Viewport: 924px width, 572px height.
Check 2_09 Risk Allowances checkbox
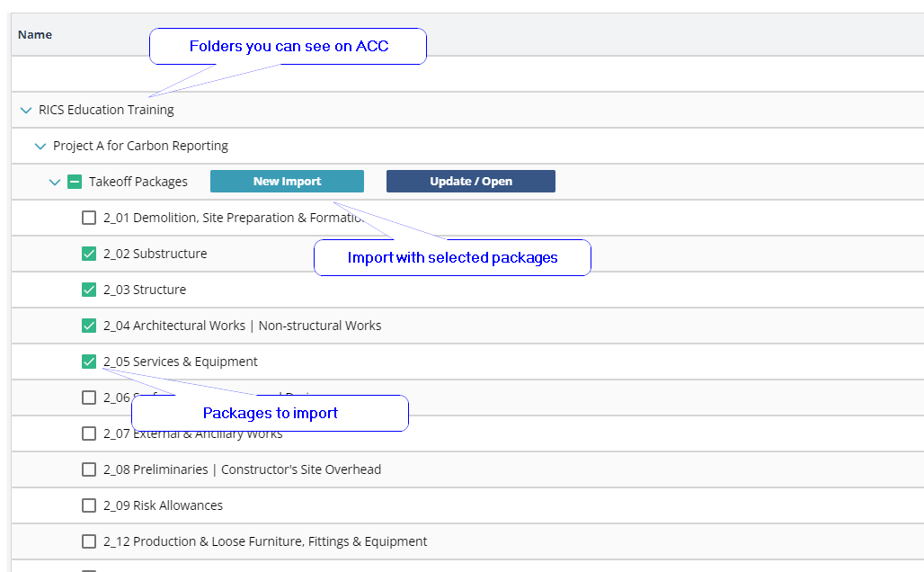[x=89, y=505]
